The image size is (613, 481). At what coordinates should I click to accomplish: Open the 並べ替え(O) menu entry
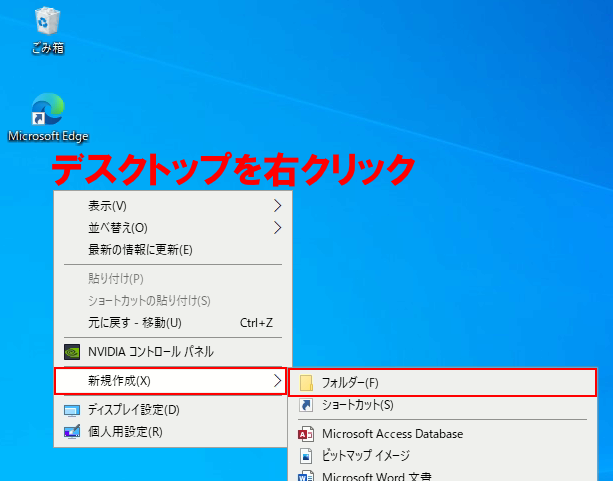[172, 228]
